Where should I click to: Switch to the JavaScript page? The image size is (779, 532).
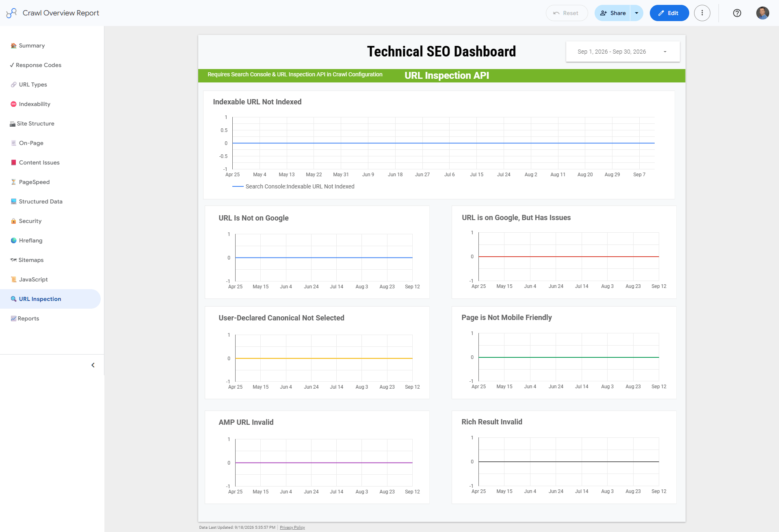coord(50,279)
